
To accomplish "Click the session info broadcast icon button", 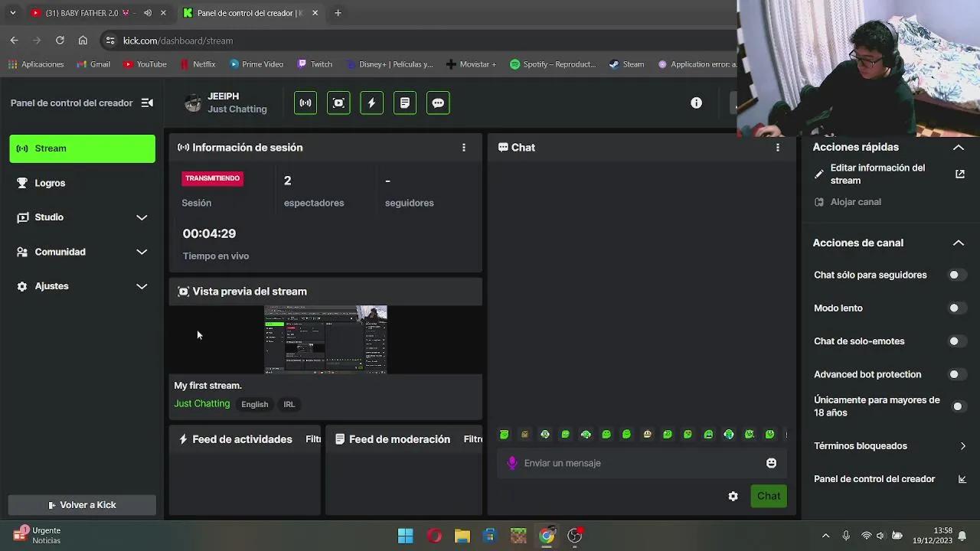I will pos(305,103).
